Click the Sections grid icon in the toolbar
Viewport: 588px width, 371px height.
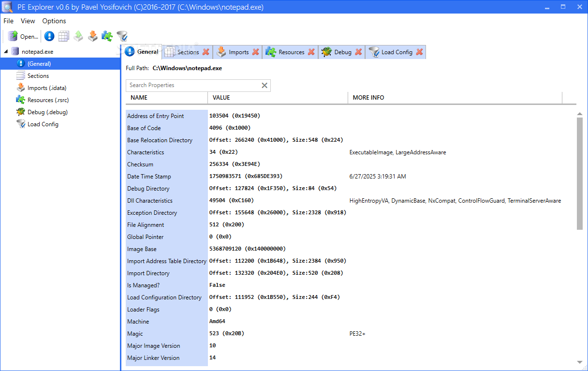click(x=63, y=36)
